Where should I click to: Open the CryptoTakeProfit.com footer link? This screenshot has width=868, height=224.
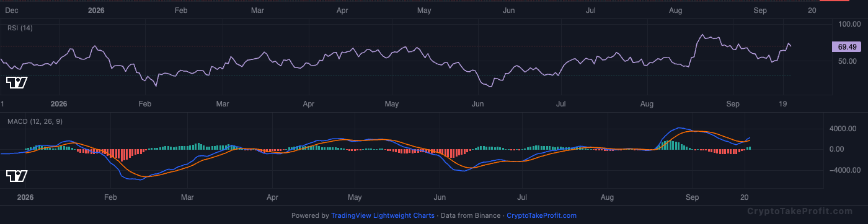541,216
